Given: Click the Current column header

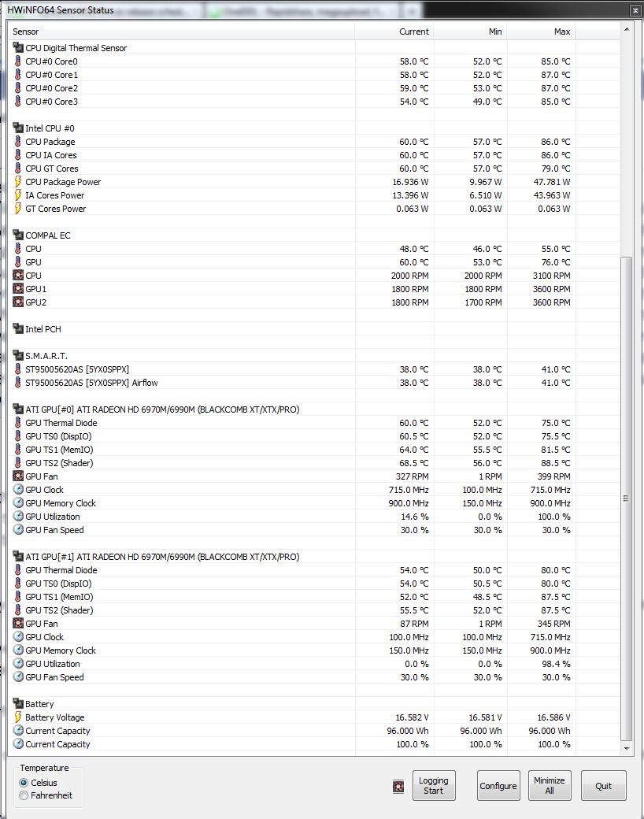Looking at the screenshot, I should click(394, 31).
